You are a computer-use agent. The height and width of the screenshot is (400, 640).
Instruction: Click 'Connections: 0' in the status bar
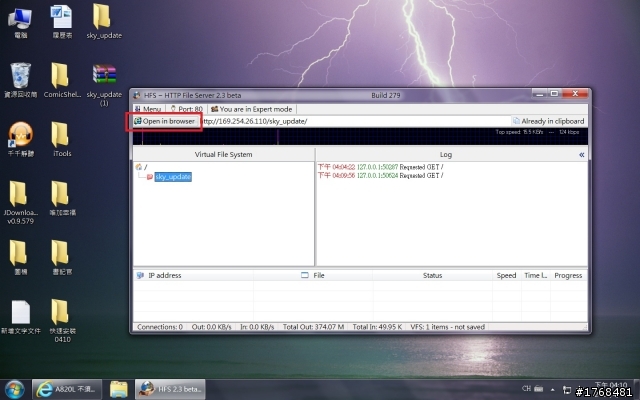click(x=160, y=327)
